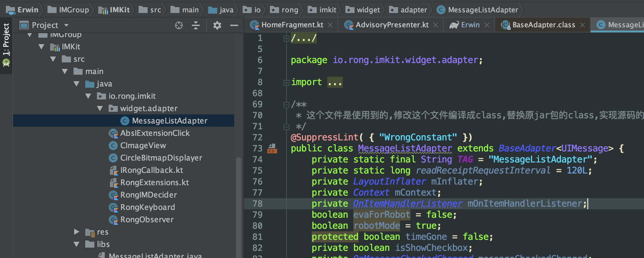Open RongExtensions.kt file in tree
The width and height of the screenshot is (644, 258).
[x=150, y=183]
